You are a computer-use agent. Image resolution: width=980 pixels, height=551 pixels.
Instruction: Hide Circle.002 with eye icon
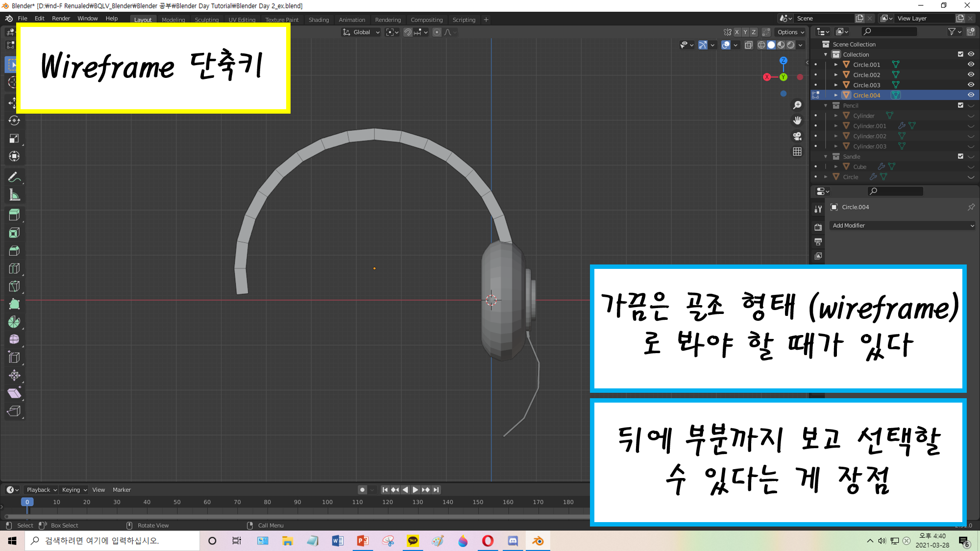(x=971, y=75)
